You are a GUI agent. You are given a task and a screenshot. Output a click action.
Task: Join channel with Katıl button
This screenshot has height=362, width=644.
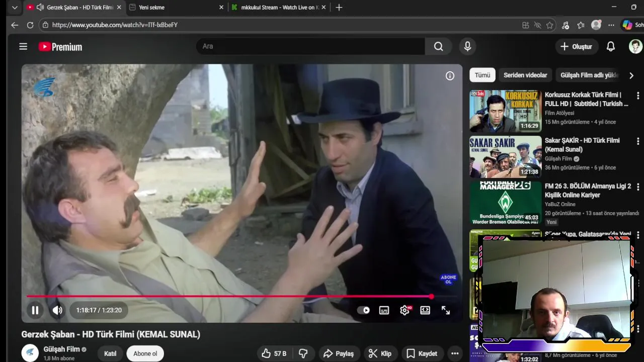pyautogui.click(x=110, y=353)
